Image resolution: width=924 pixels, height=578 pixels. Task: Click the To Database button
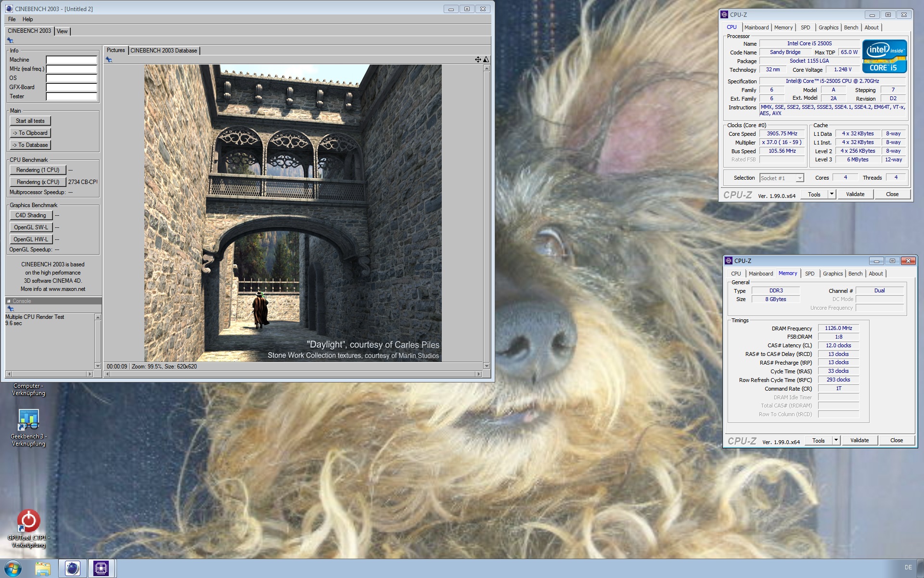coord(30,145)
